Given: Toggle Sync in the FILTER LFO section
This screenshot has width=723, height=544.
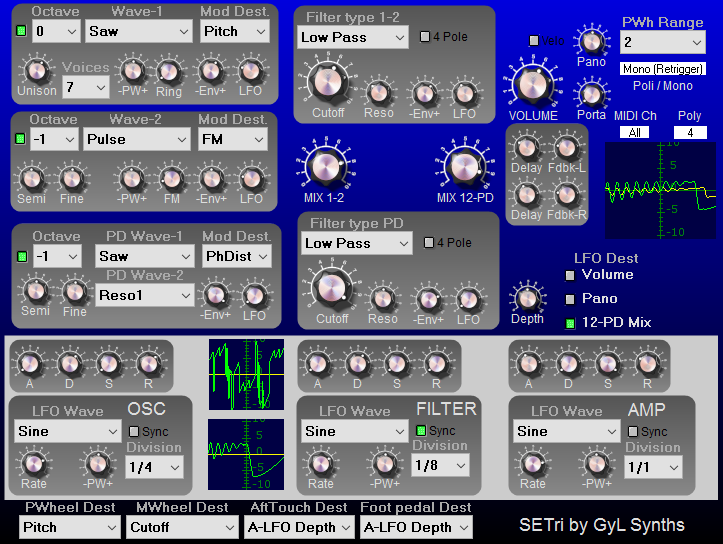Looking at the screenshot, I should pos(422,431).
